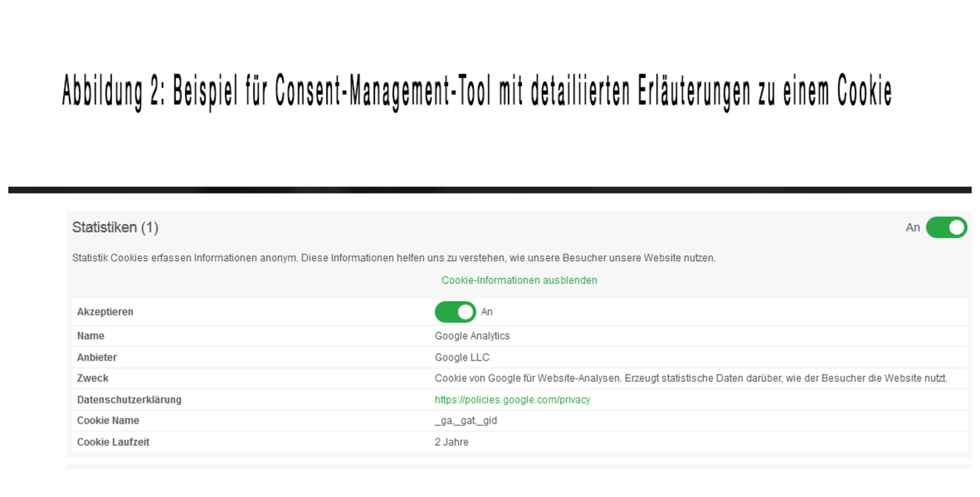The image size is (980, 497).
Task: Click the Cookie-Informationen ausblenden link
Action: [x=519, y=280]
